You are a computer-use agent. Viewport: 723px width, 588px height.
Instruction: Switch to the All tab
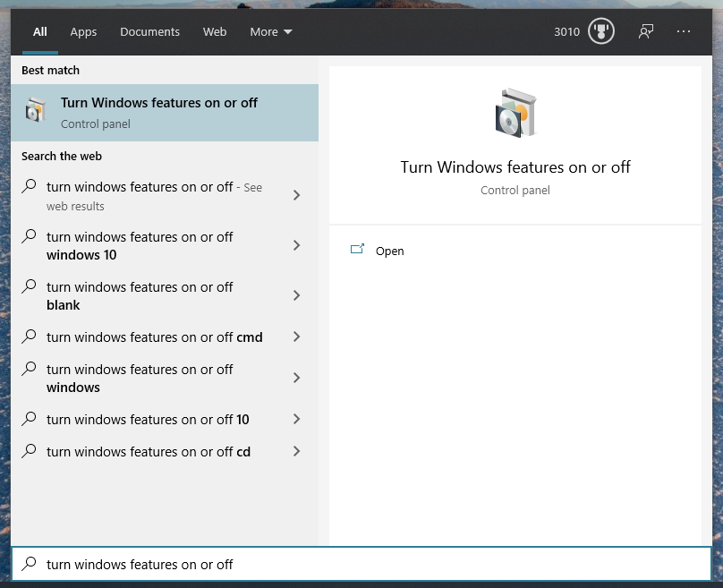39,32
